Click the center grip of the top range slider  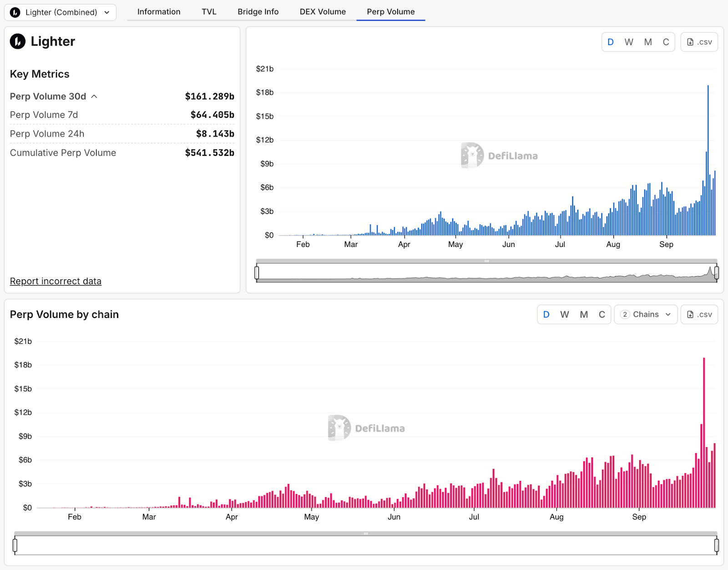486,261
